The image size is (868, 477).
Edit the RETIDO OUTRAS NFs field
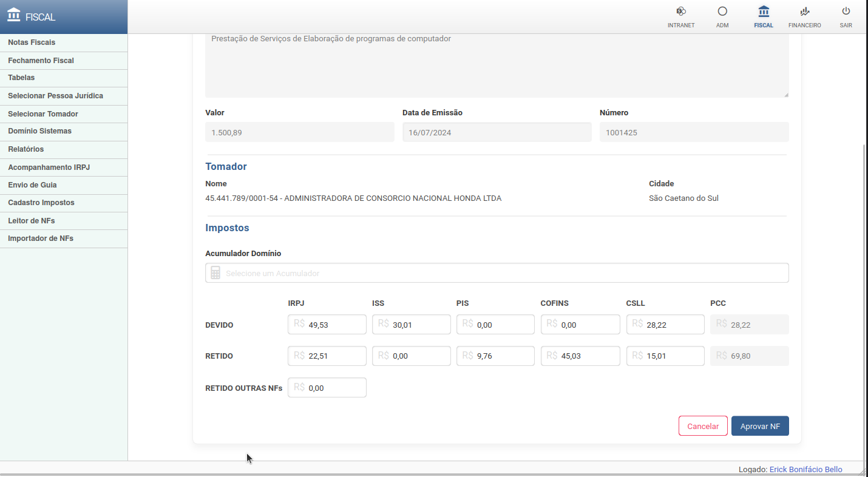click(x=327, y=387)
